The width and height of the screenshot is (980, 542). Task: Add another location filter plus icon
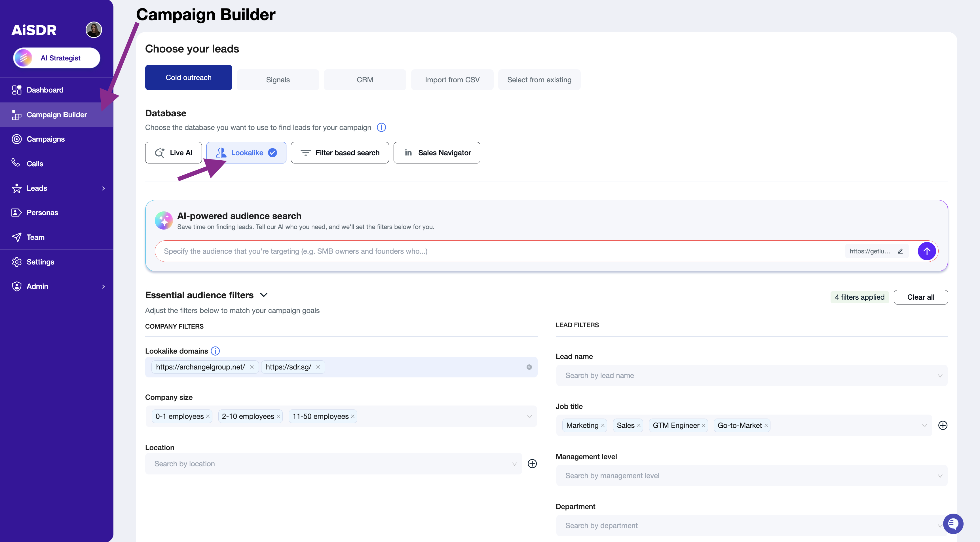pos(532,464)
